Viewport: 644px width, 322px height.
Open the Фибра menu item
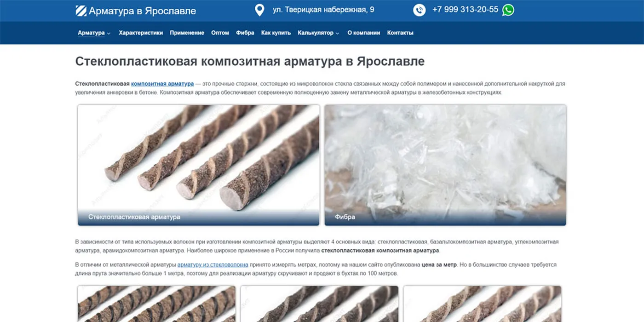(245, 33)
